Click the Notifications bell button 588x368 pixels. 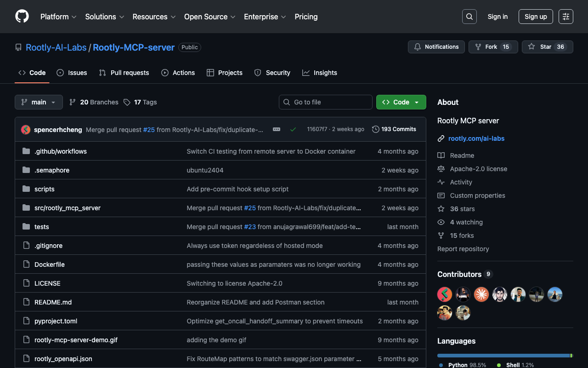pyautogui.click(x=436, y=47)
